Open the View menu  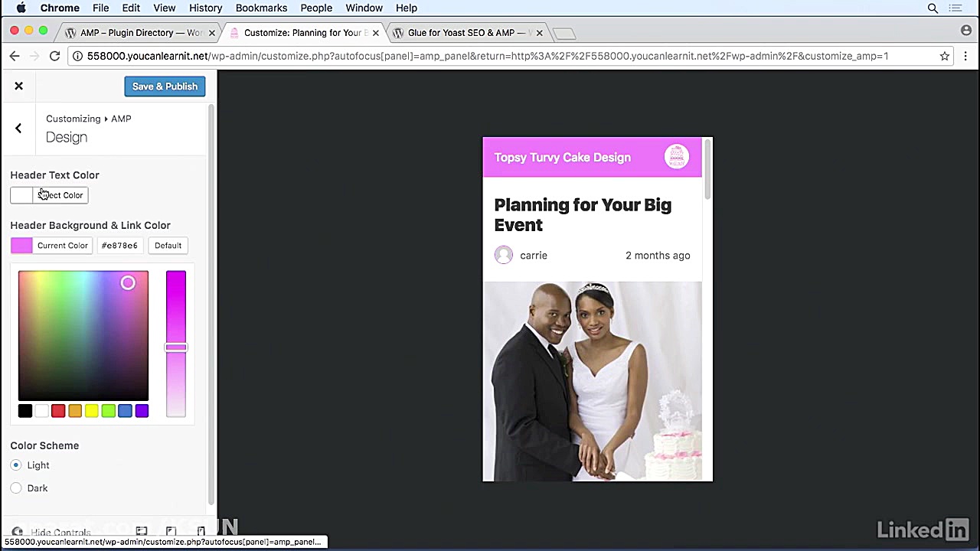point(165,8)
